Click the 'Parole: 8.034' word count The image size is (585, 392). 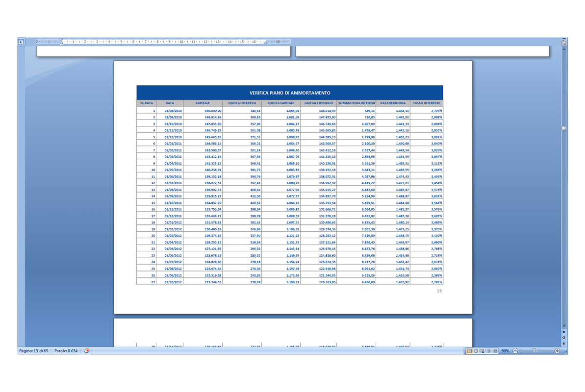66,351
